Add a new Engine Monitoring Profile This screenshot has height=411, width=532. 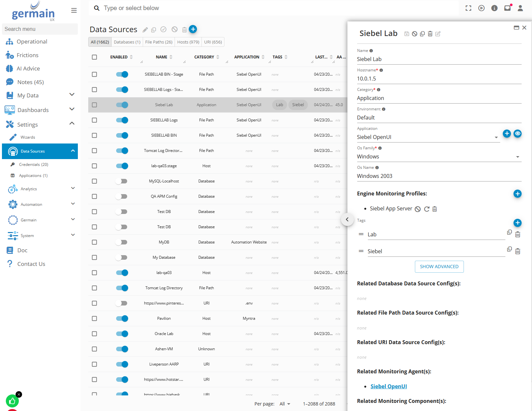(517, 194)
